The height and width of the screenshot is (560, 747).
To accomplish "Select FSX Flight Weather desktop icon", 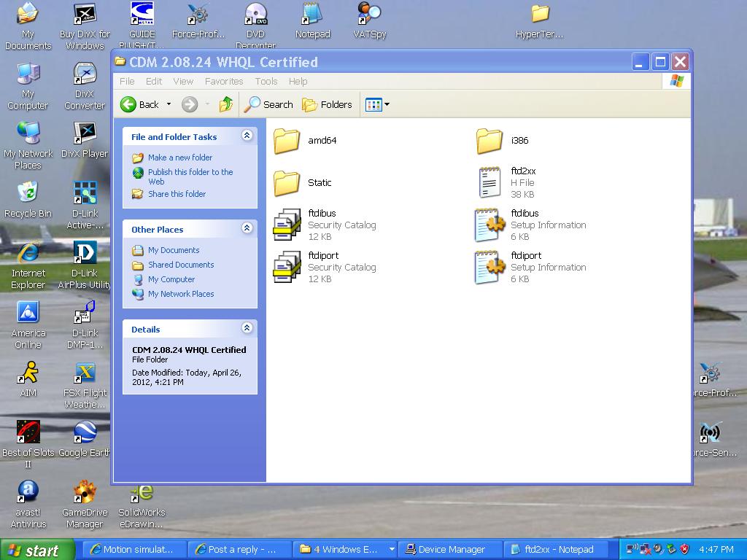I will [85, 385].
